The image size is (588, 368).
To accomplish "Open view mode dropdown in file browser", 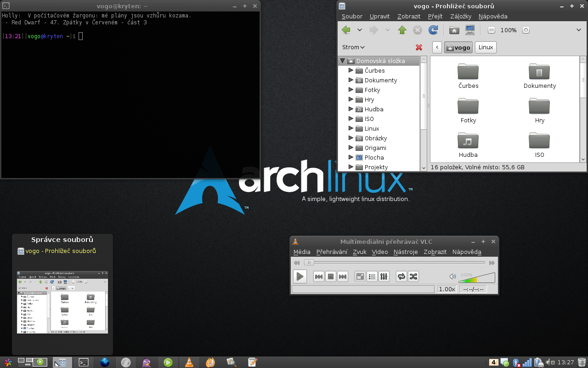I will click(578, 30).
